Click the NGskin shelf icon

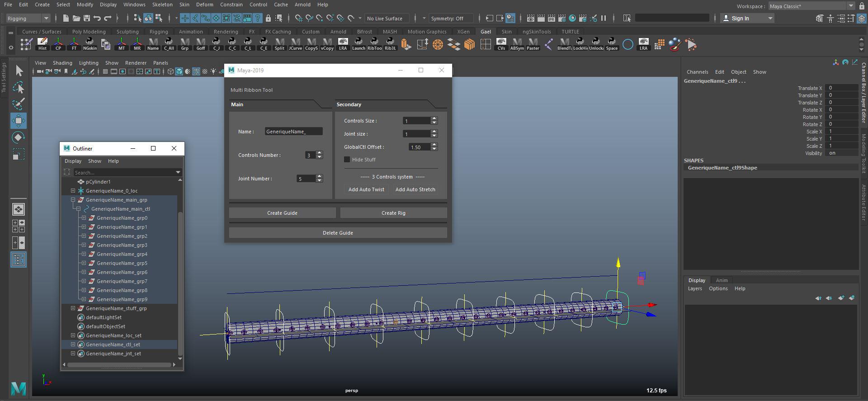(90, 44)
